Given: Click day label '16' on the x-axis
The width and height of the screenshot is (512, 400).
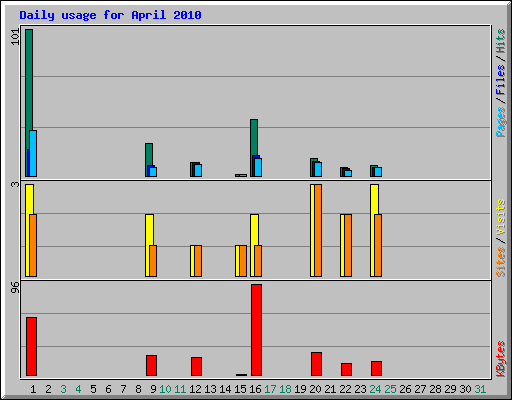Looking at the screenshot, I should point(255,389).
